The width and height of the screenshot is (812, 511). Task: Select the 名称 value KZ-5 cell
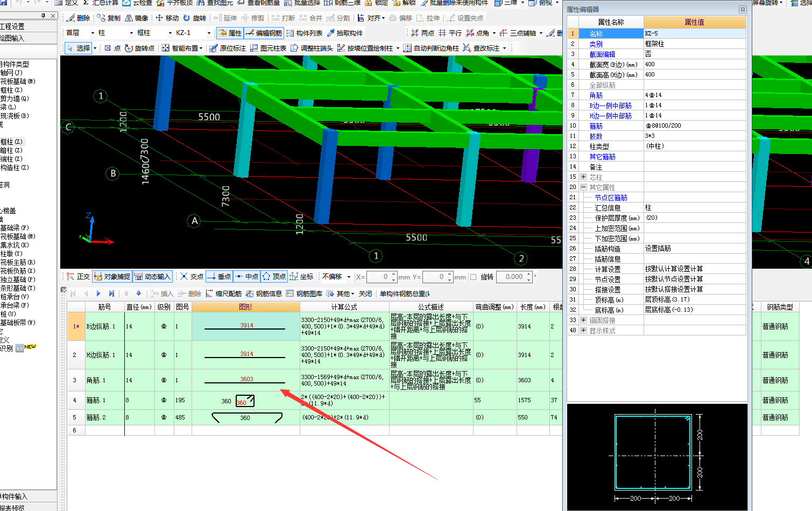pos(695,33)
